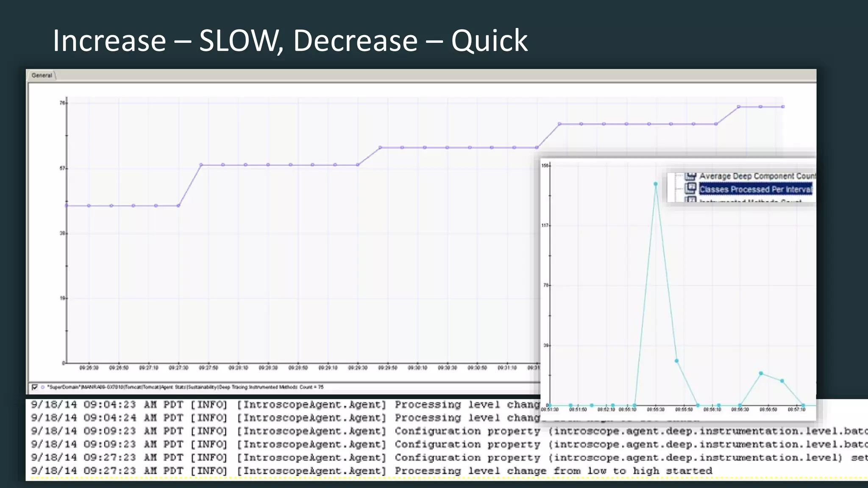Select the log line 'low to high started'
Image resolution: width=868 pixels, height=488 pixels.
pos(371,471)
